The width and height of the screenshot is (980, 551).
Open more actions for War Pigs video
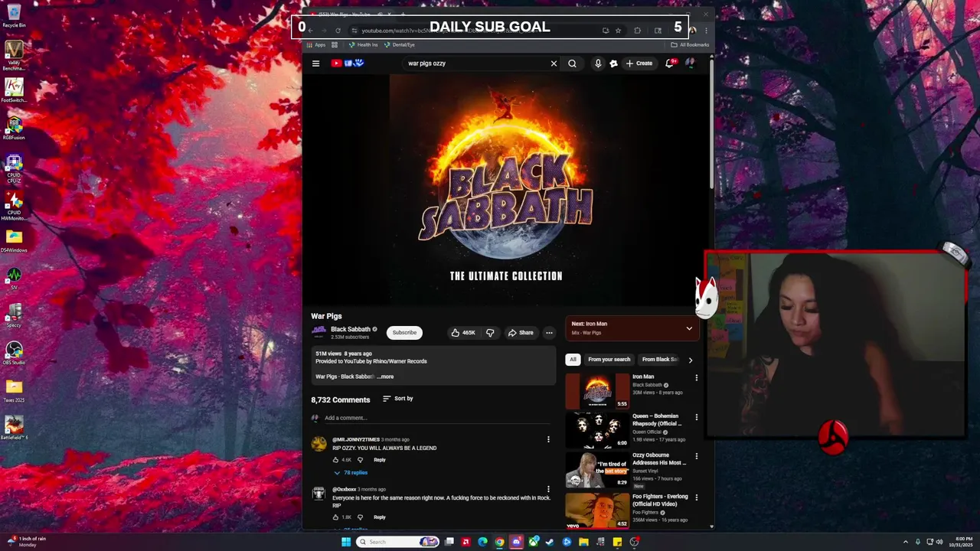coord(549,333)
